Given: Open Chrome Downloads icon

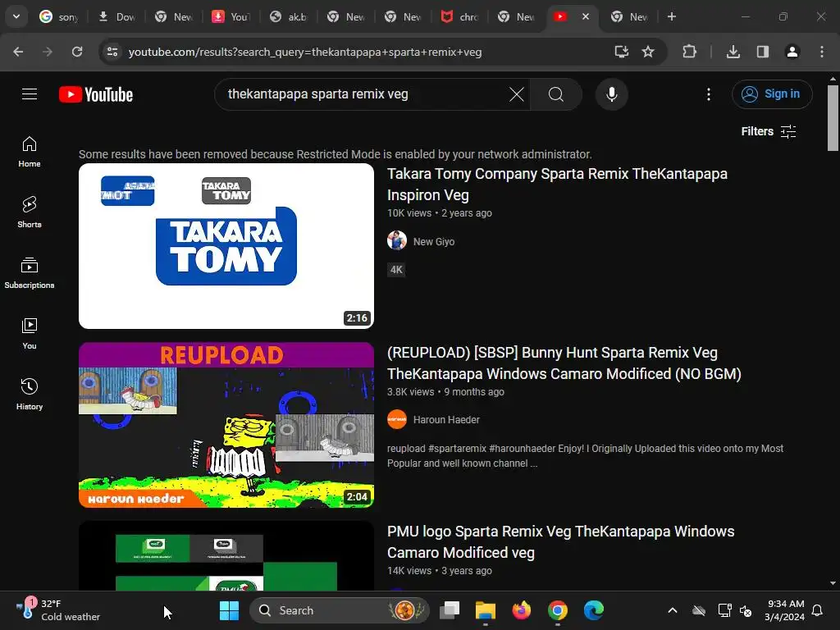Looking at the screenshot, I should pos(733,52).
